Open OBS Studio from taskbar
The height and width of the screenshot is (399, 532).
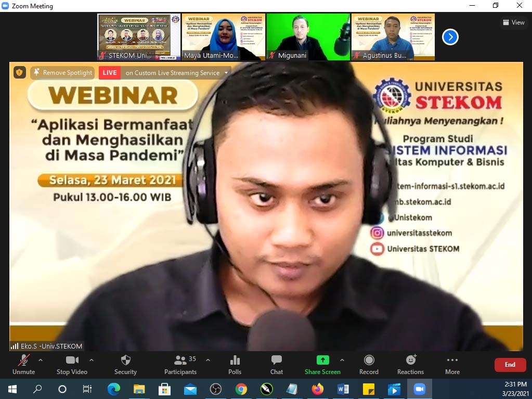coord(215,389)
